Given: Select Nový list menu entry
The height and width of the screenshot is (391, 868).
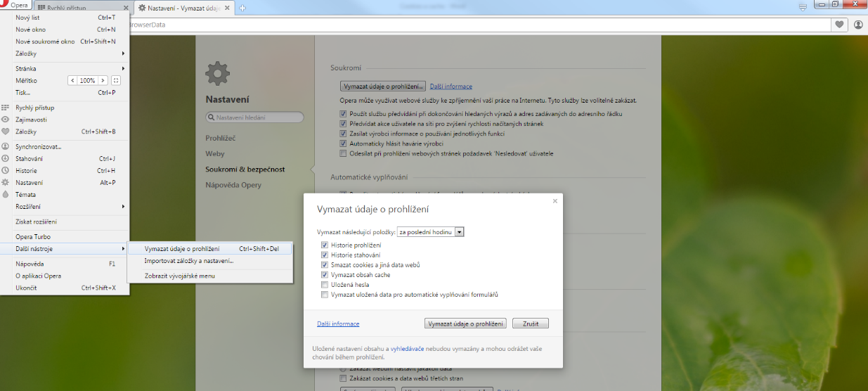Looking at the screenshot, I should (65, 18).
